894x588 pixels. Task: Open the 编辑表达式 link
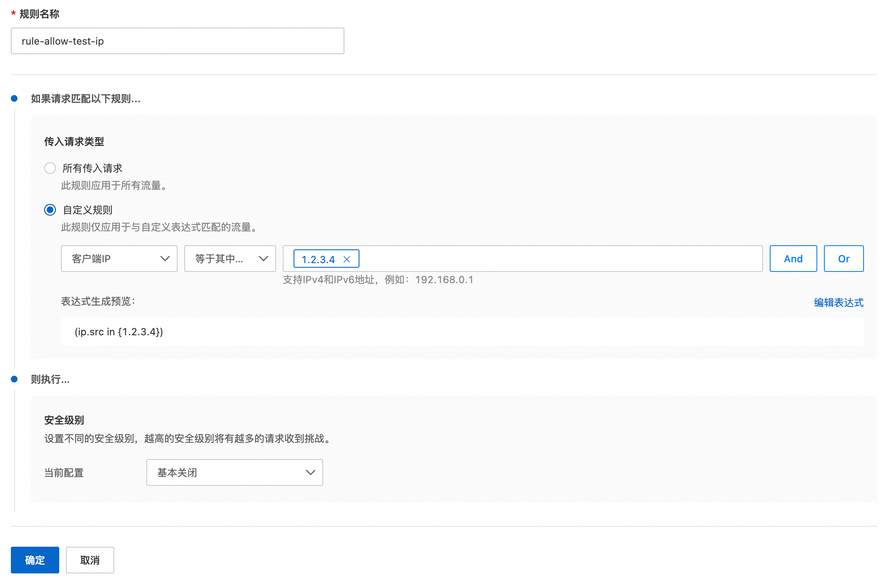click(838, 302)
